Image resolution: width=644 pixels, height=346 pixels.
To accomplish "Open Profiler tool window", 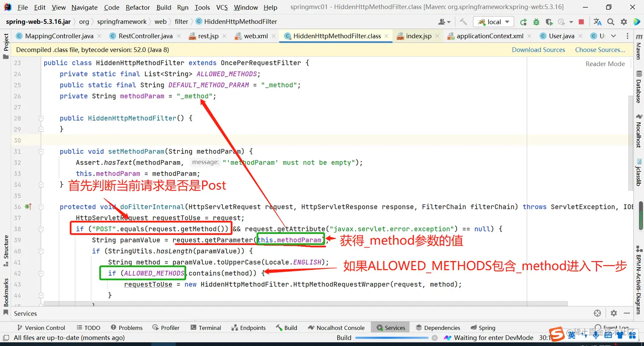I will 166,328.
